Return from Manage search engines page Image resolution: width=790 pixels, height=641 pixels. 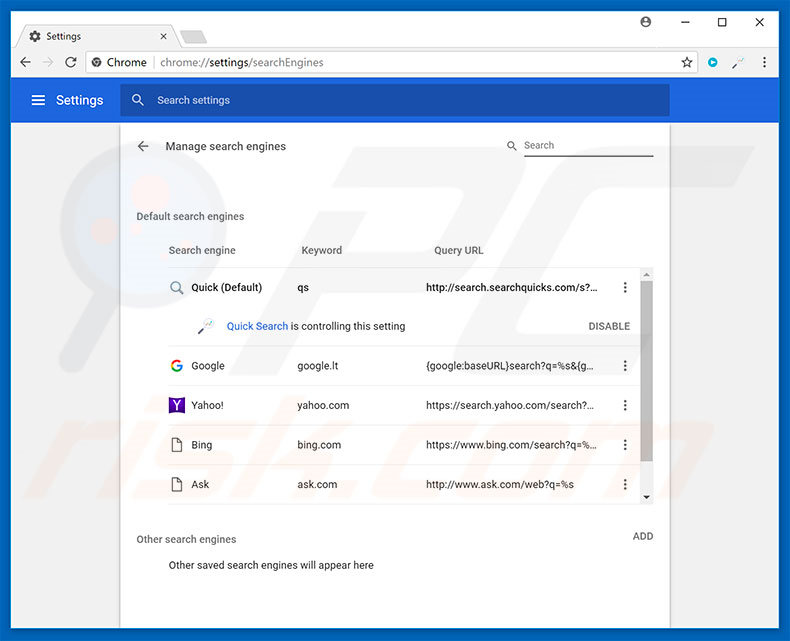(143, 146)
